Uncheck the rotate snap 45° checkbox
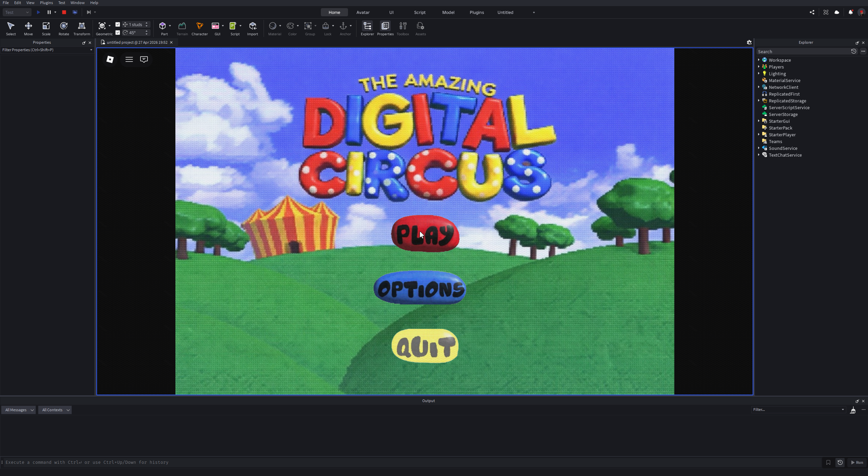 click(118, 33)
